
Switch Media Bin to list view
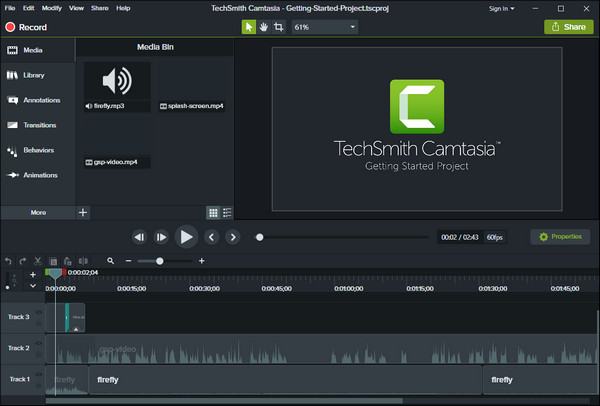[x=227, y=213]
